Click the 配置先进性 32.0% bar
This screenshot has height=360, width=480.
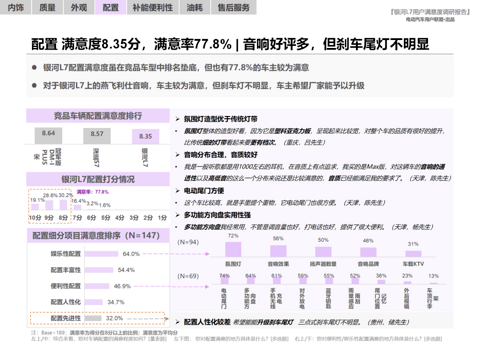tap(93, 318)
